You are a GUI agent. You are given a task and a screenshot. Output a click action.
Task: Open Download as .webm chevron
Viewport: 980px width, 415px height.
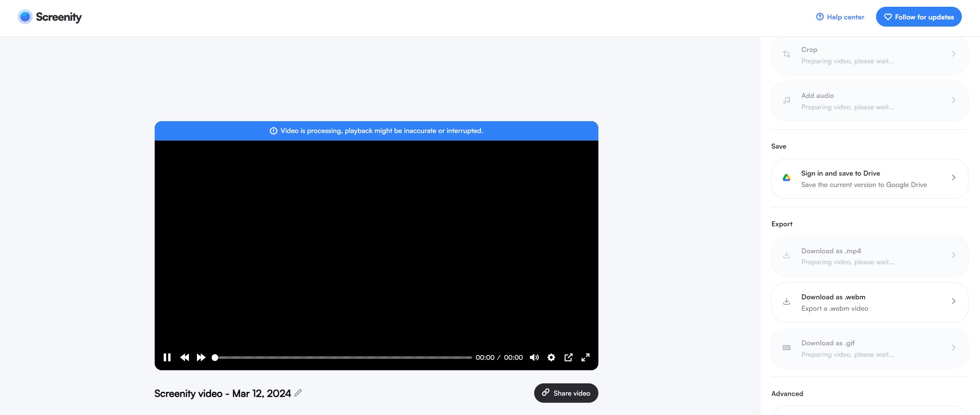pyautogui.click(x=953, y=301)
